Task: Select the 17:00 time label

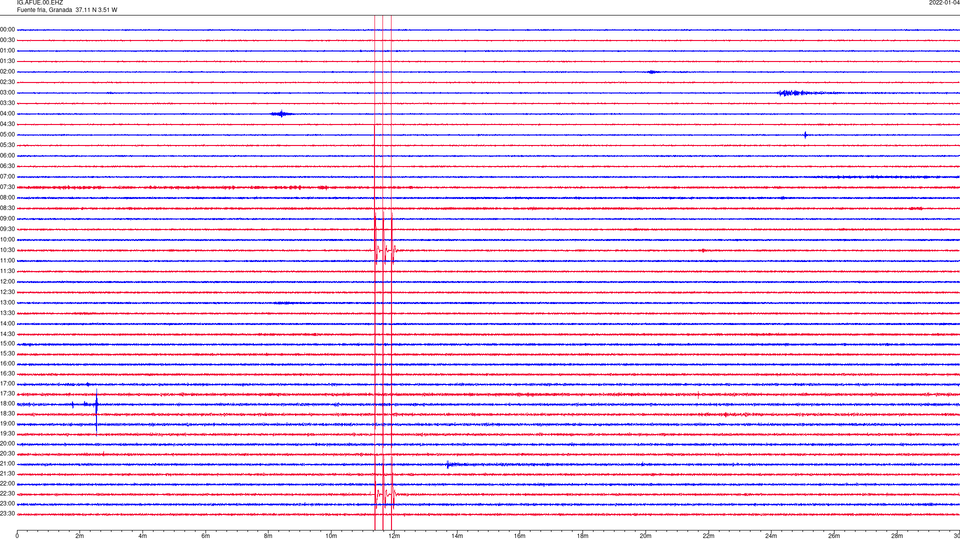Action: click(x=7, y=384)
